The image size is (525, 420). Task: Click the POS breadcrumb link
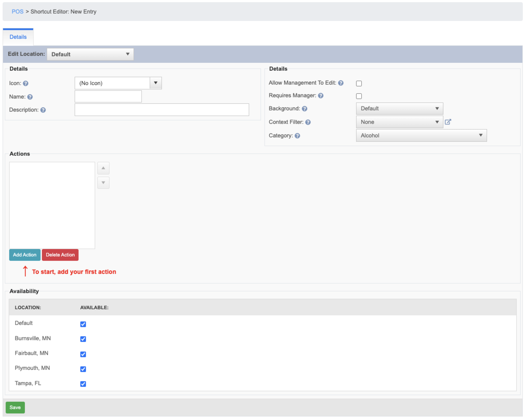tap(17, 12)
